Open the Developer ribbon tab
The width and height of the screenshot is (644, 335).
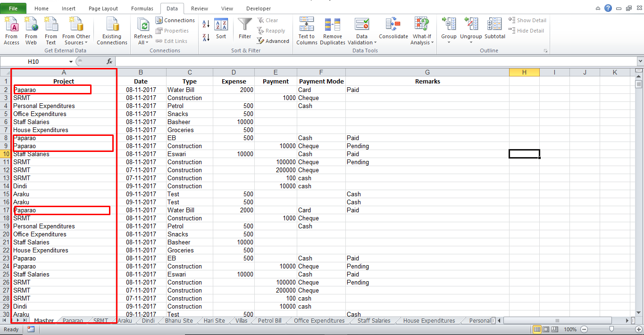click(x=259, y=8)
